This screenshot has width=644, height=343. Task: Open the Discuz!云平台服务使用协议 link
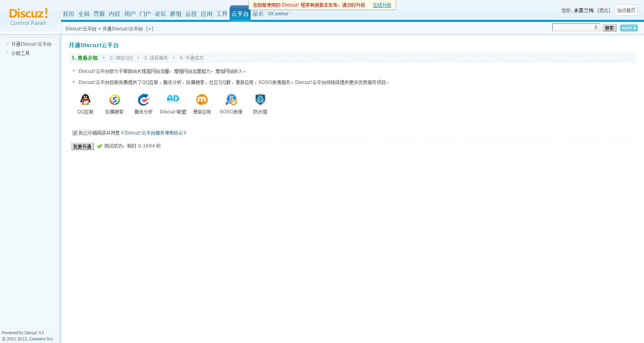coord(154,133)
